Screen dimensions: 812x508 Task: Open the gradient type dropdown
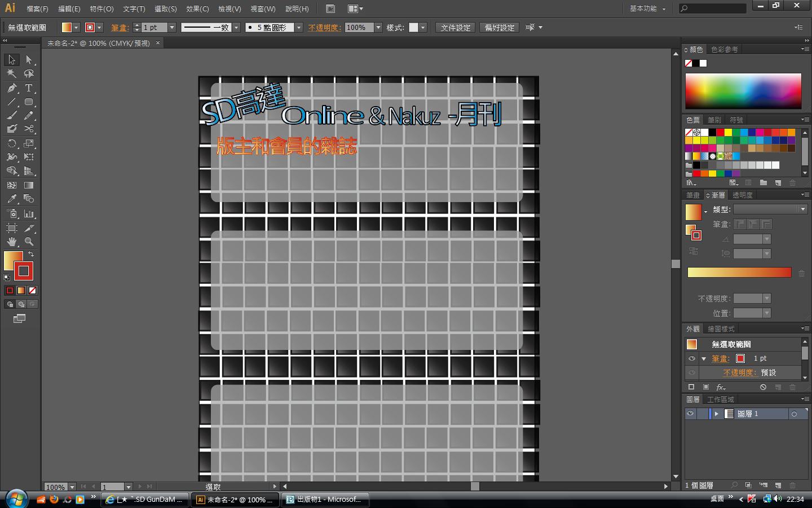[803, 209]
